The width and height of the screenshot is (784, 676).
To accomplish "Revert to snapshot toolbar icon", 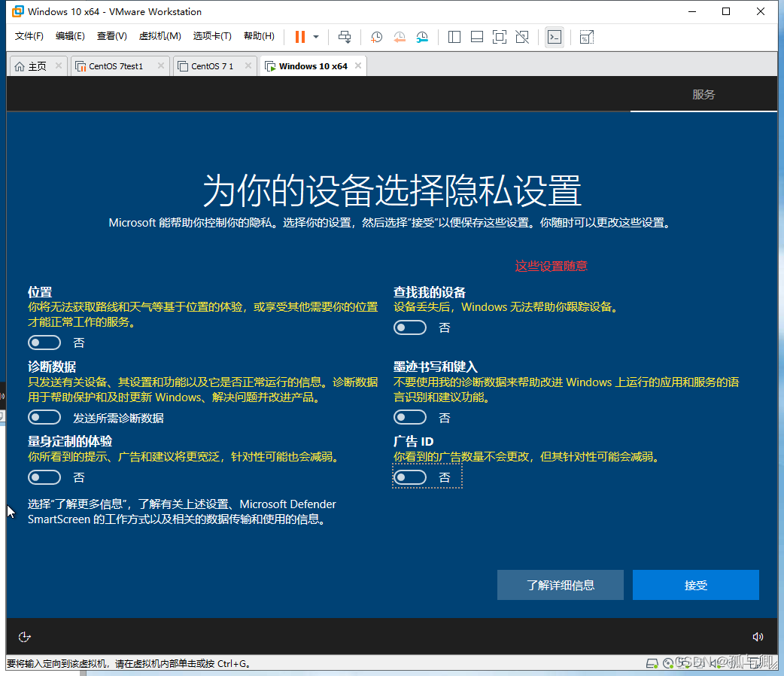I will (400, 37).
